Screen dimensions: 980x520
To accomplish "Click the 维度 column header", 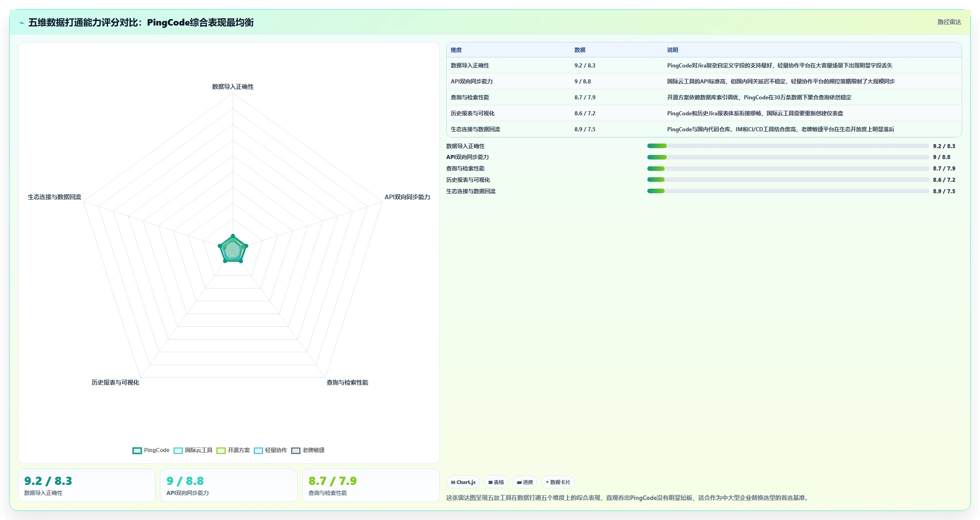I will 456,50.
